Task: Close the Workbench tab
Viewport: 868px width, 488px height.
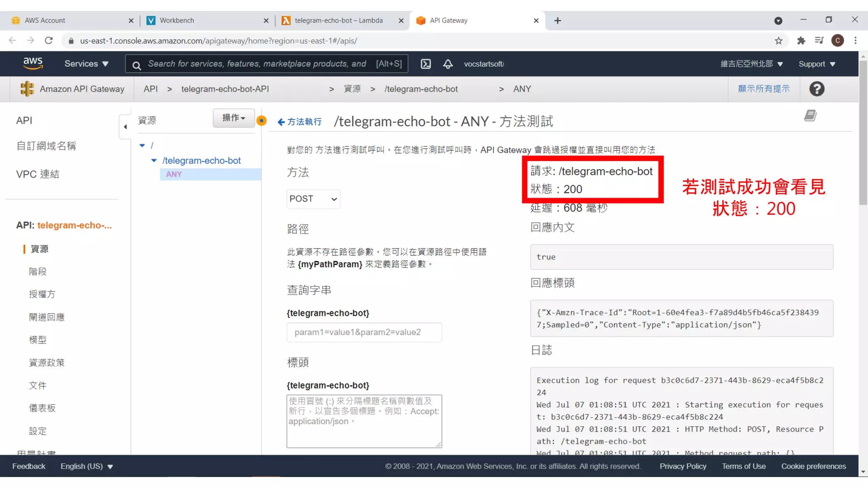Action: pos(266,20)
